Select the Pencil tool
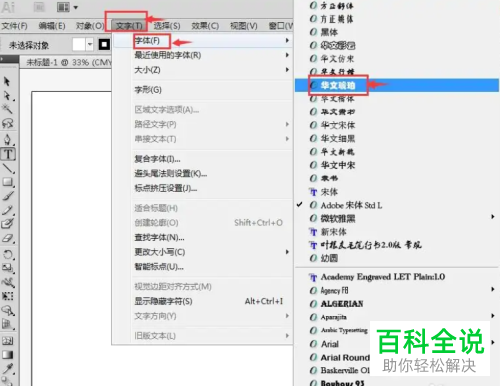 [x=8, y=210]
